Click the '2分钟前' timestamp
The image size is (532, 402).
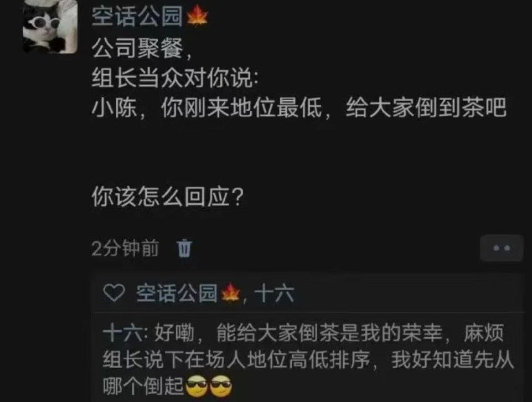click(x=125, y=248)
